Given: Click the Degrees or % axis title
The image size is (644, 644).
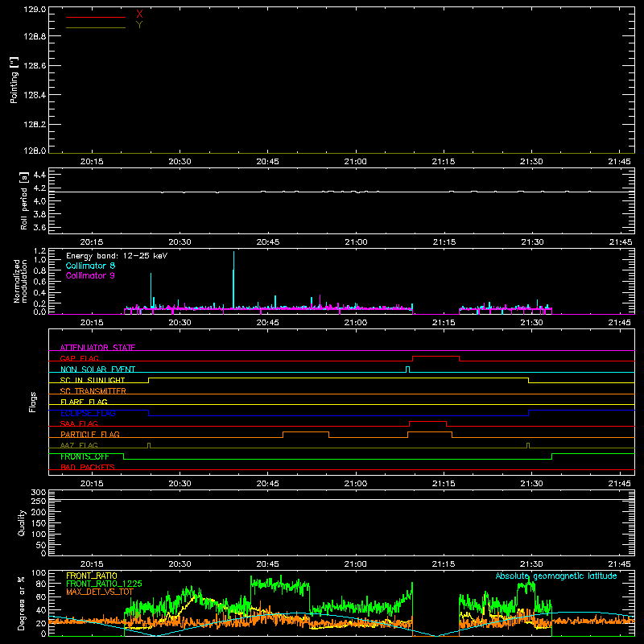Looking at the screenshot, I should [22, 604].
